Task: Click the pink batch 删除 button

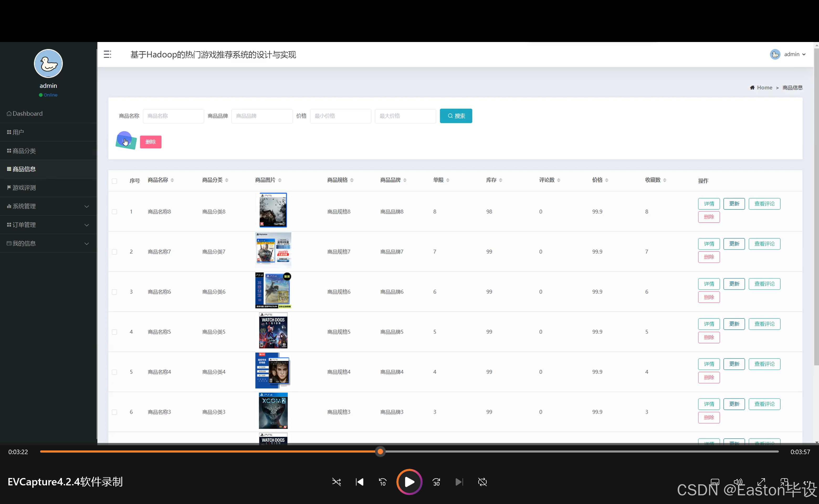Action: (x=151, y=142)
